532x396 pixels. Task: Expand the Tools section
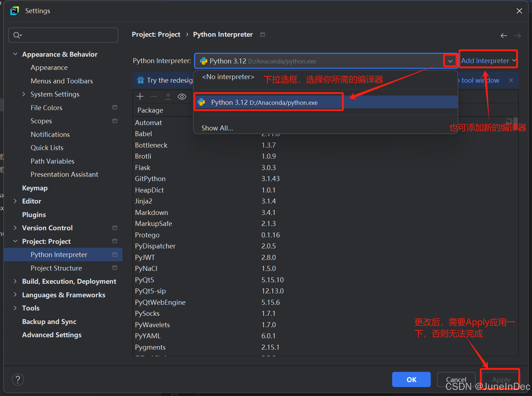click(x=15, y=308)
